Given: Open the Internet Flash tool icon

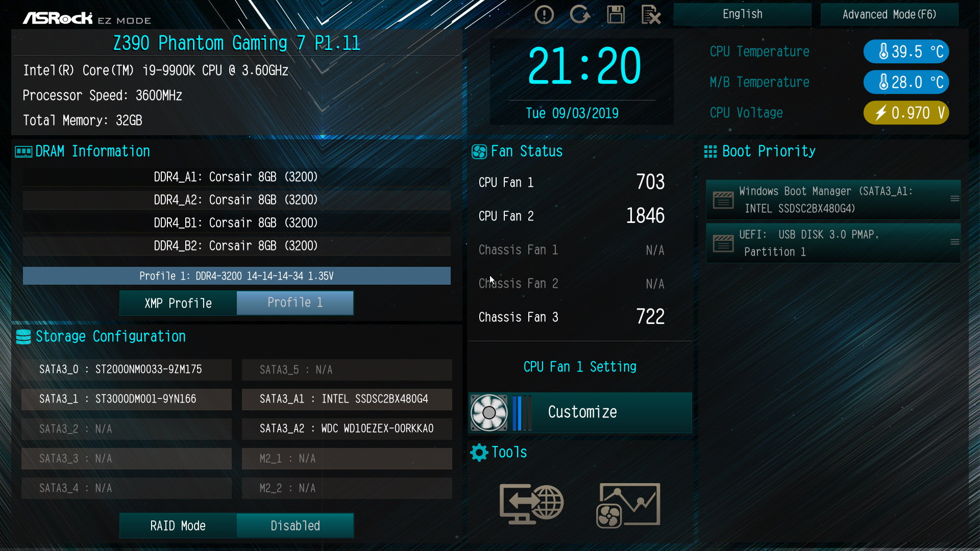Looking at the screenshot, I should 531,504.
